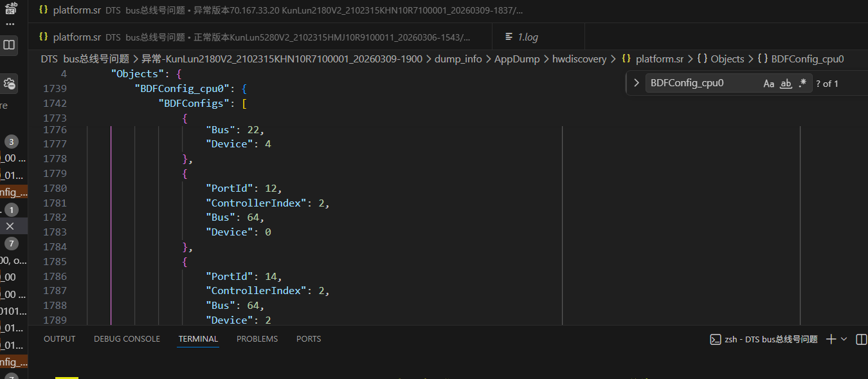Click the hwdiscovery breadcrumb folder
The height and width of the screenshot is (379, 868).
(579, 59)
